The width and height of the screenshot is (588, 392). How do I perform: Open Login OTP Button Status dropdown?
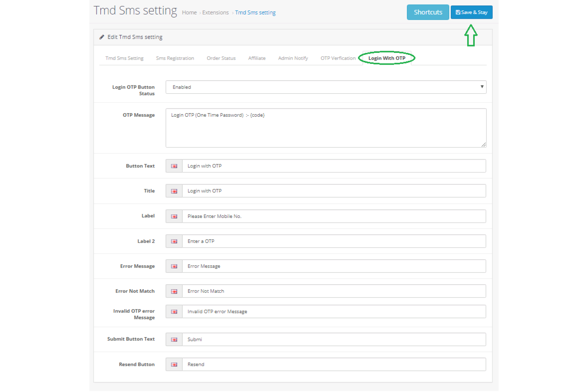326,87
